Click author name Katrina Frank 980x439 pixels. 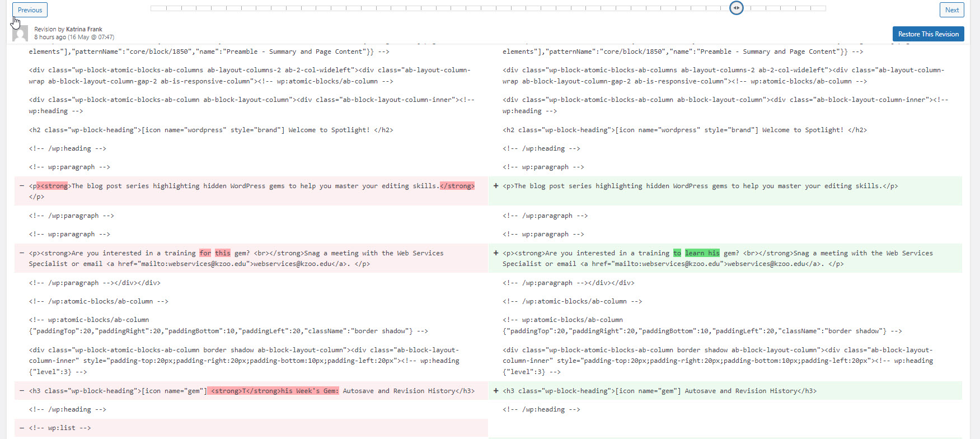(84, 29)
